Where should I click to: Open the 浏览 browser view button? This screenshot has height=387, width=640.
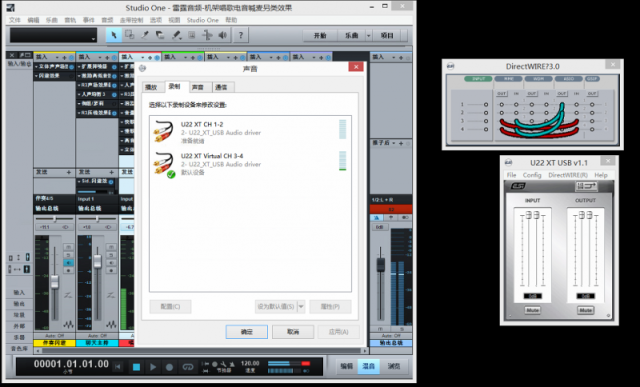tap(394, 366)
